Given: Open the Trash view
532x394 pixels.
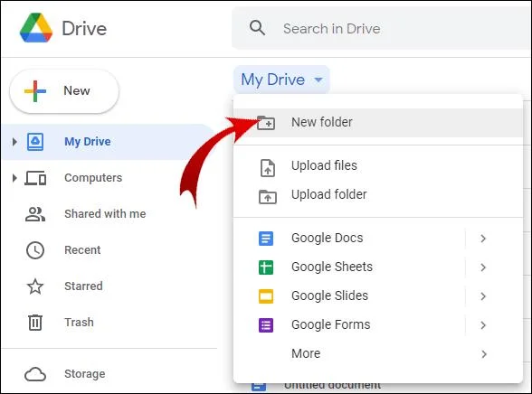Looking at the screenshot, I should (x=79, y=323).
